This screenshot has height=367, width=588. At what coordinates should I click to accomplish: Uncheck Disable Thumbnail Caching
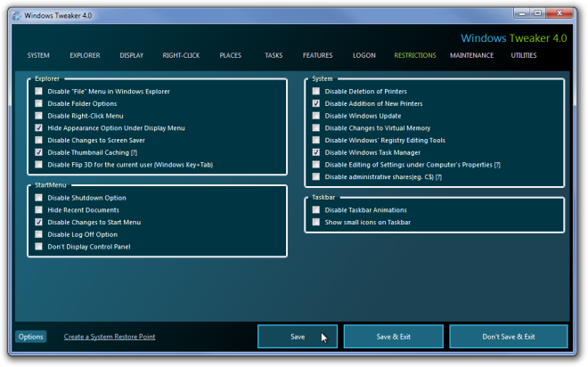coord(38,152)
